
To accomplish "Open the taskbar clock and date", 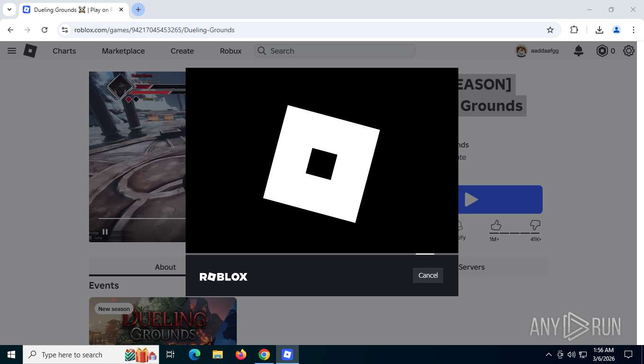I will click(x=603, y=355).
